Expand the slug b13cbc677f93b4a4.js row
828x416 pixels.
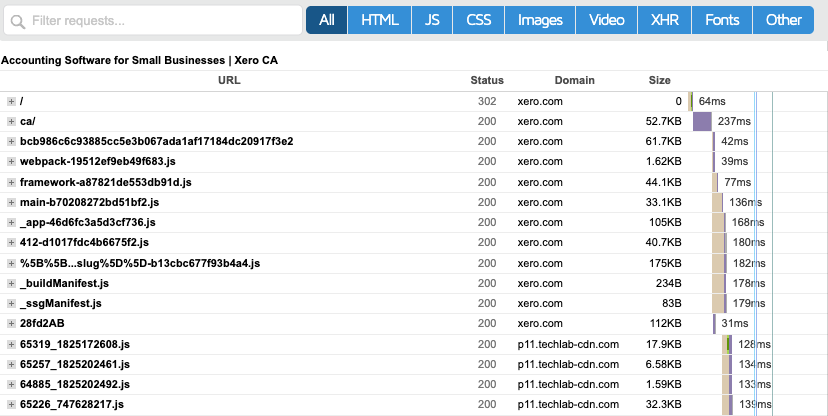pos(11,263)
